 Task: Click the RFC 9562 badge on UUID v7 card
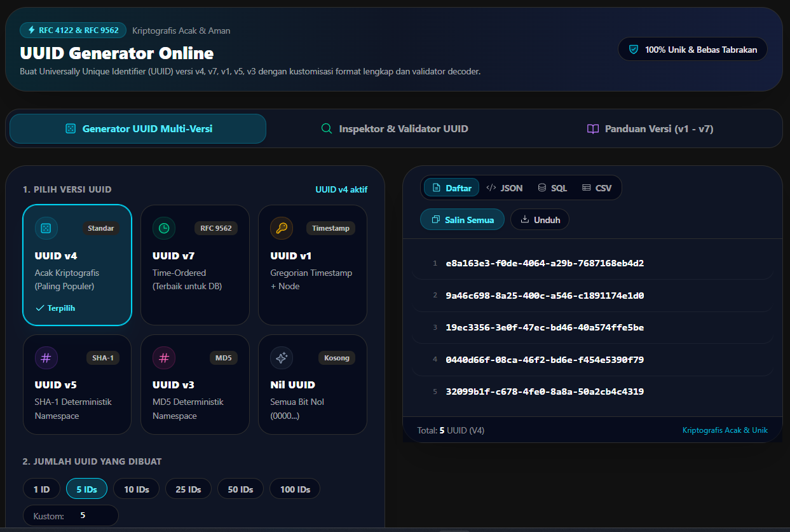tap(216, 228)
